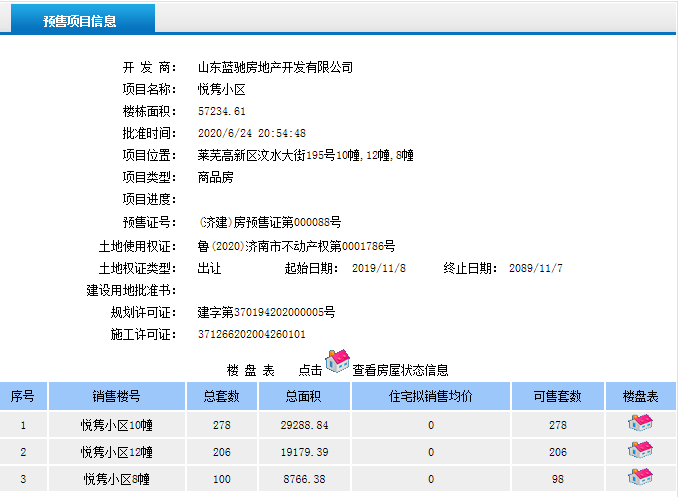Click the 序号 column header
Viewport: 680px width, 497px height.
click(x=23, y=396)
